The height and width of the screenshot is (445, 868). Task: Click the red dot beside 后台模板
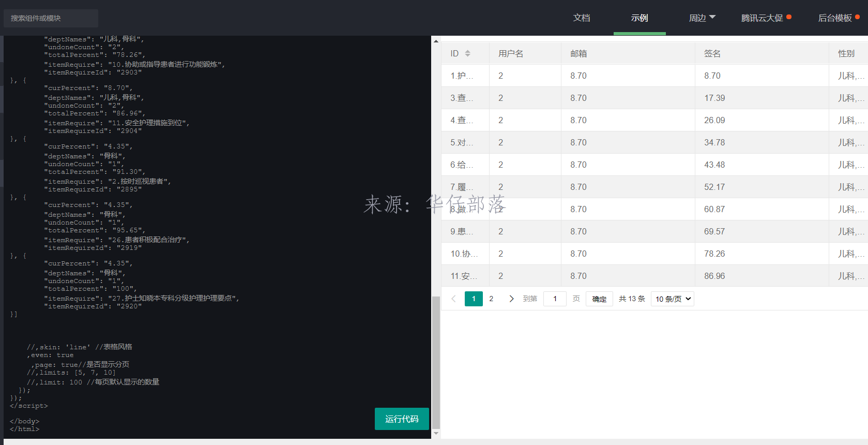pyautogui.click(x=858, y=17)
